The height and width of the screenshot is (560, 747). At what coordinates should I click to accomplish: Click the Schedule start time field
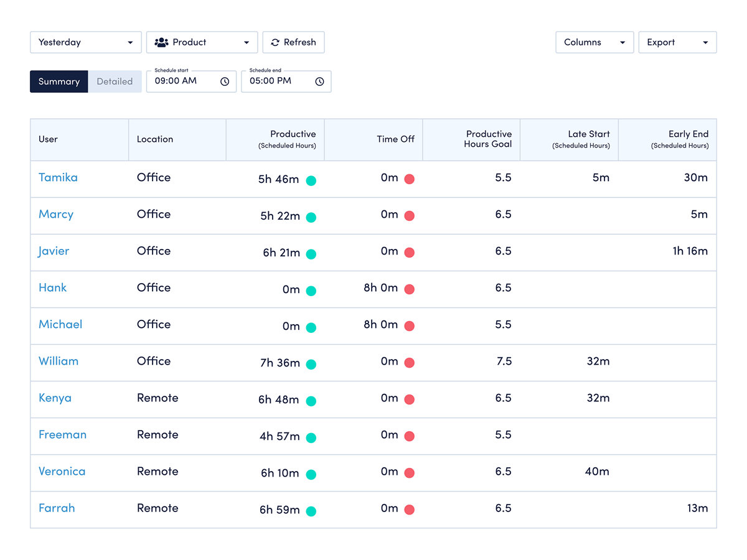tap(184, 82)
